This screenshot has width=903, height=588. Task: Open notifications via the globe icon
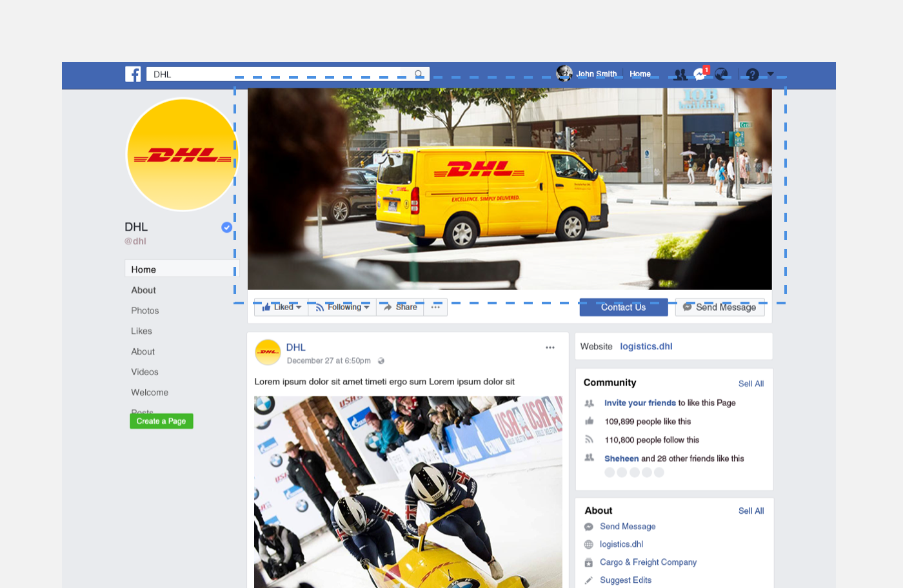[721, 74]
